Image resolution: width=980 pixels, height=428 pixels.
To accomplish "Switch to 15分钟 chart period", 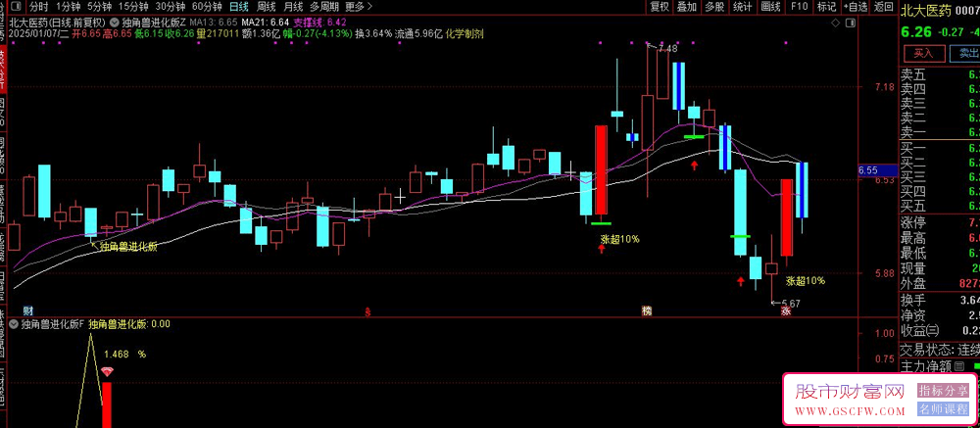I will pos(133,7).
